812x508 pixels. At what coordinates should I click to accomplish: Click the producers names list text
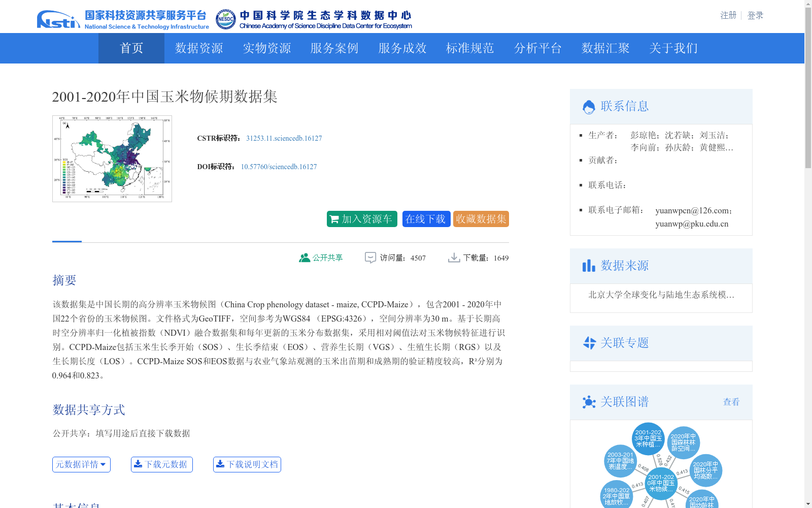coord(682,141)
